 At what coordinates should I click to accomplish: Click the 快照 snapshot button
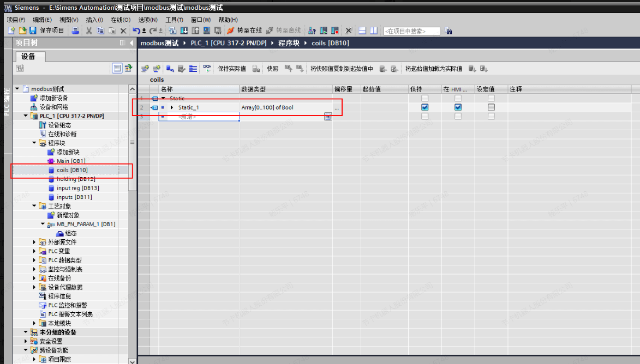pos(273,69)
